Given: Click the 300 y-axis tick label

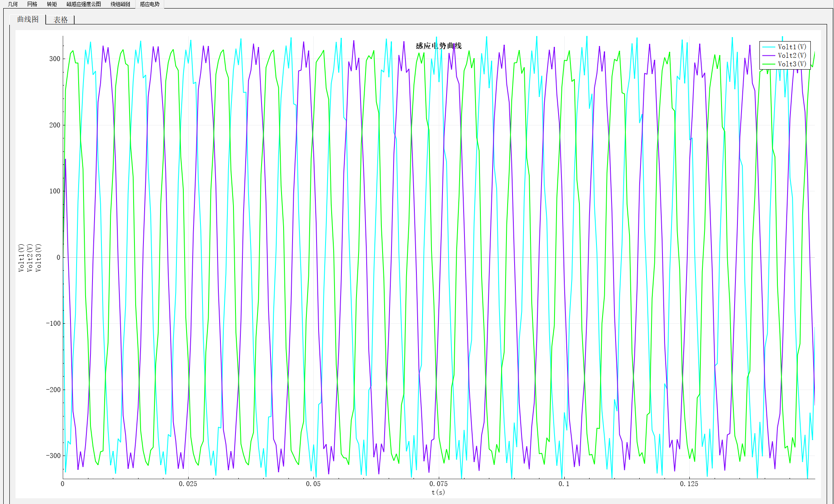Looking at the screenshot, I should coord(55,59).
